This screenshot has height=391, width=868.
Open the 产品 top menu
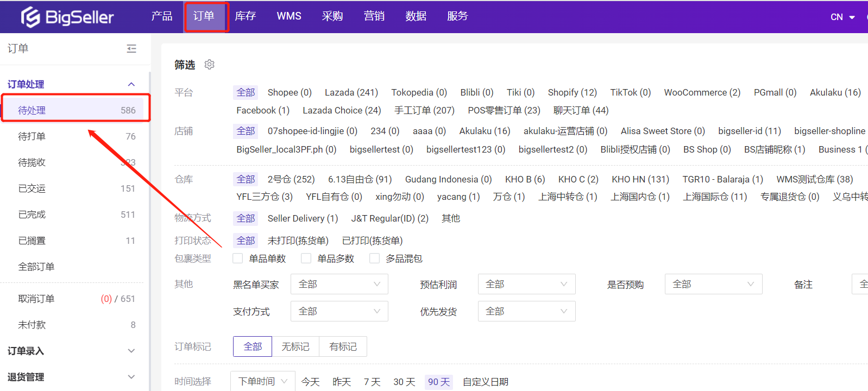pyautogui.click(x=162, y=16)
